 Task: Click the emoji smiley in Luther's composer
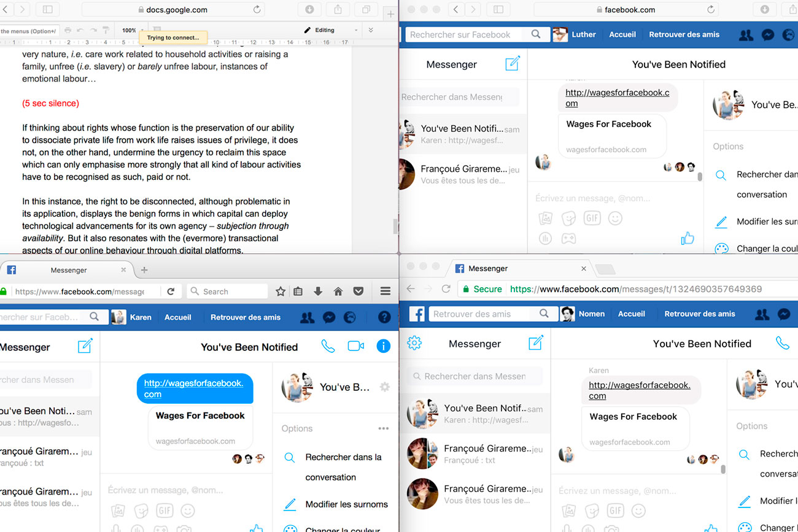pos(615,218)
